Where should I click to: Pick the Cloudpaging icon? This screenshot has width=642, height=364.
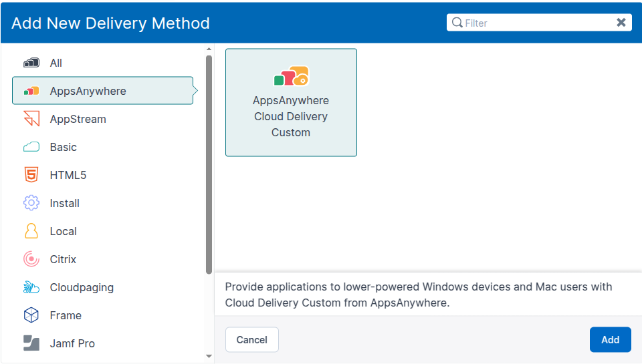(31, 287)
